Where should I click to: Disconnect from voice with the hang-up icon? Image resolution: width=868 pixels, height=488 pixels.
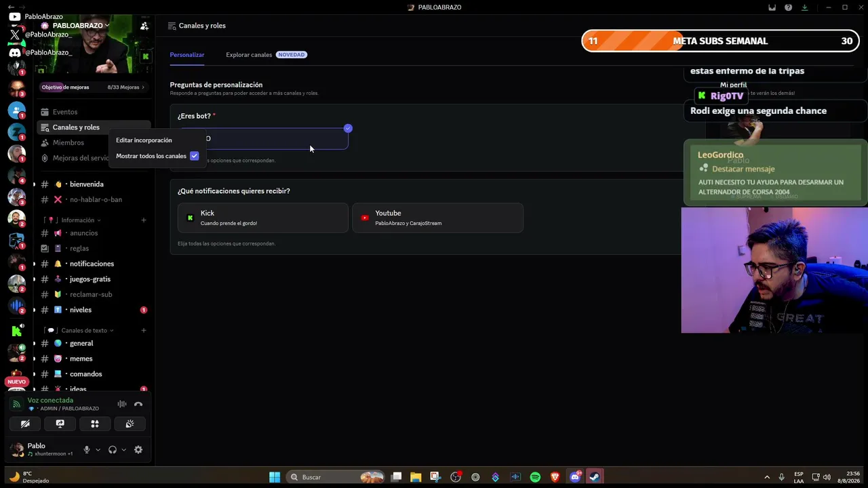pos(138,404)
